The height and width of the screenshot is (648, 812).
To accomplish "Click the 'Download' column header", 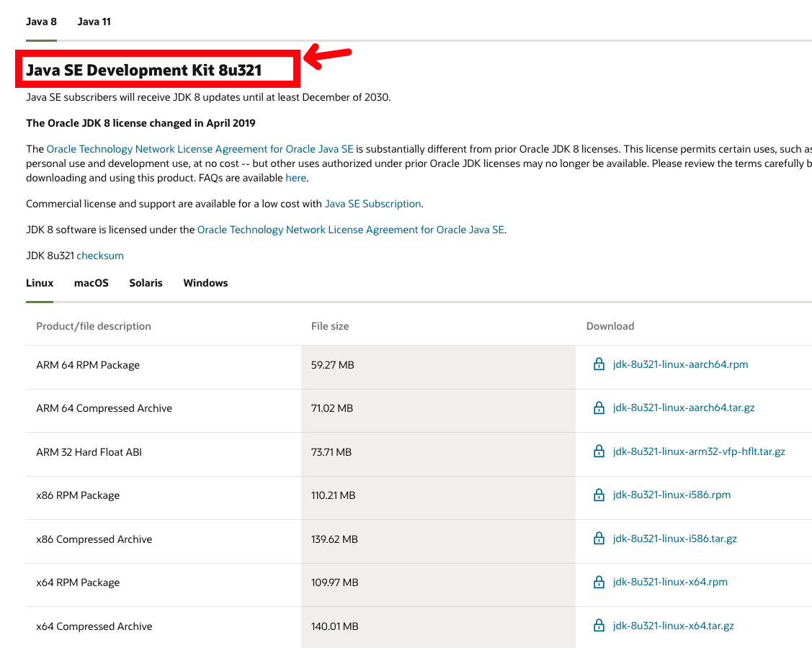I will [610, 326].
